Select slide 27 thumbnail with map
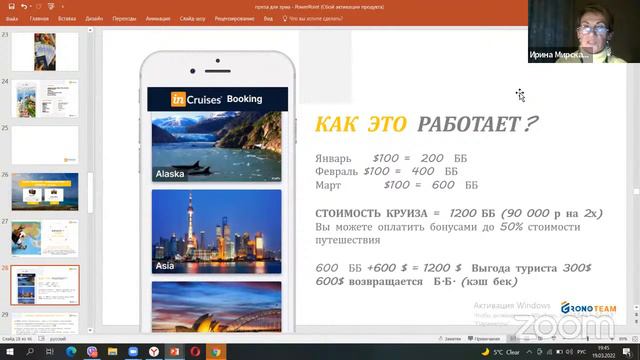 click(x=45, y=238)
